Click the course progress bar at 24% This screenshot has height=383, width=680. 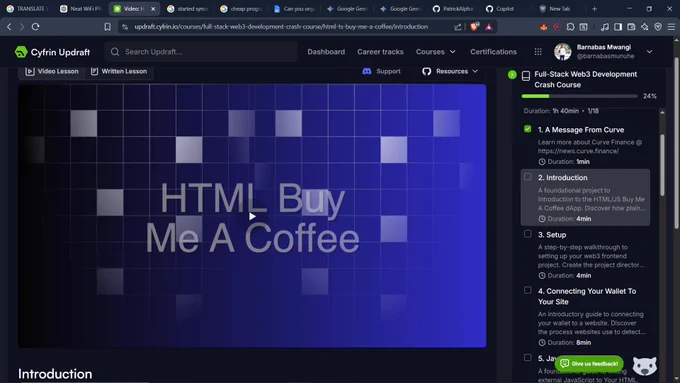[579, 96]
